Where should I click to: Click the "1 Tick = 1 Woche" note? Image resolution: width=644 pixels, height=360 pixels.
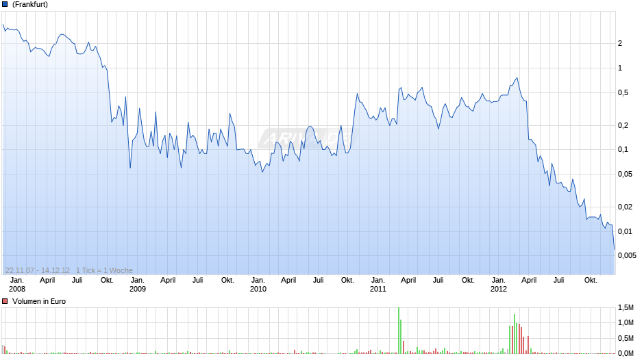pyautogui.click(x=104, y=270)
